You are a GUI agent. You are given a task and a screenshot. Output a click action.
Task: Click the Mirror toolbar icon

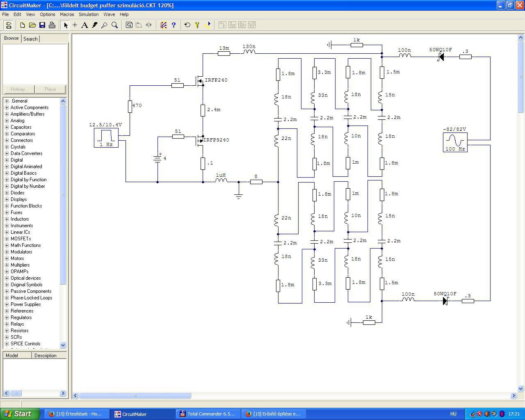(x=149, y=25)
